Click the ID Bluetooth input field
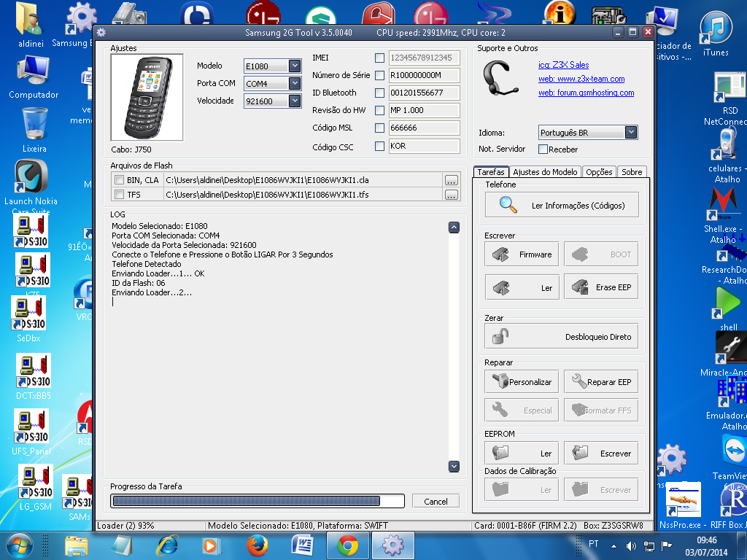The height and width of the screenshot is (560, 747). (424, 93)
